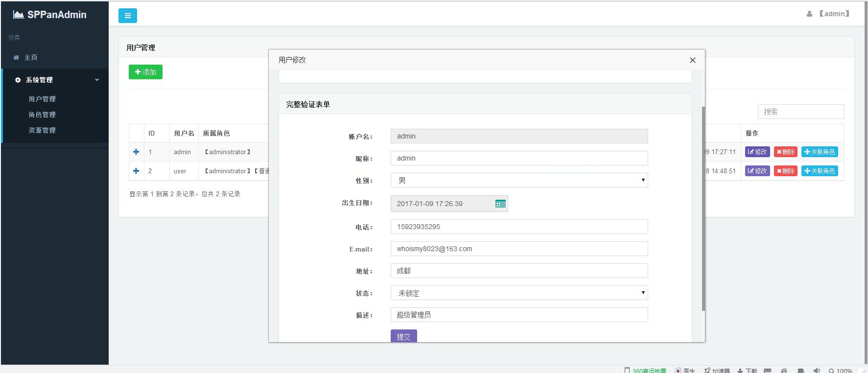The height and width of the screenshot is (373, 868).
Task: Click the browser volume speaker icon
Action: (817, 371)
